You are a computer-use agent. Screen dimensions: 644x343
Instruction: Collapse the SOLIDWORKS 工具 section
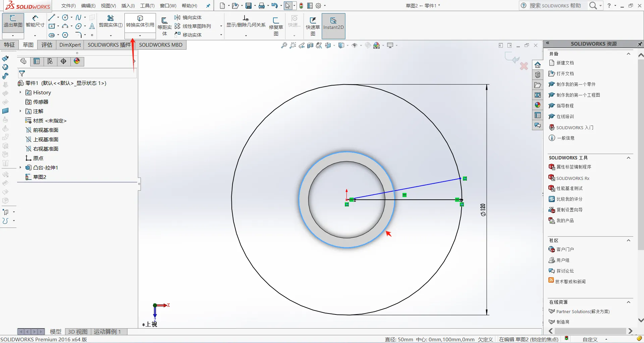(629, 158)
